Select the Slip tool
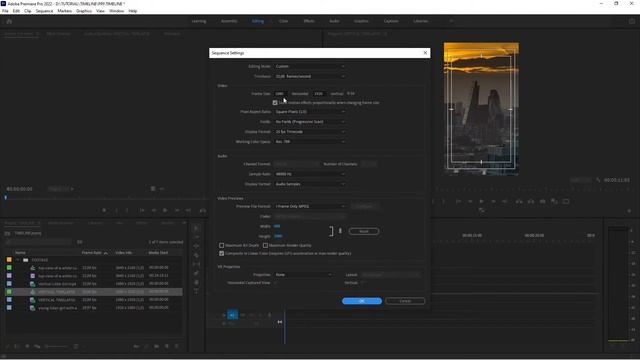Screen dimensions: 640x360 (196, 264)
